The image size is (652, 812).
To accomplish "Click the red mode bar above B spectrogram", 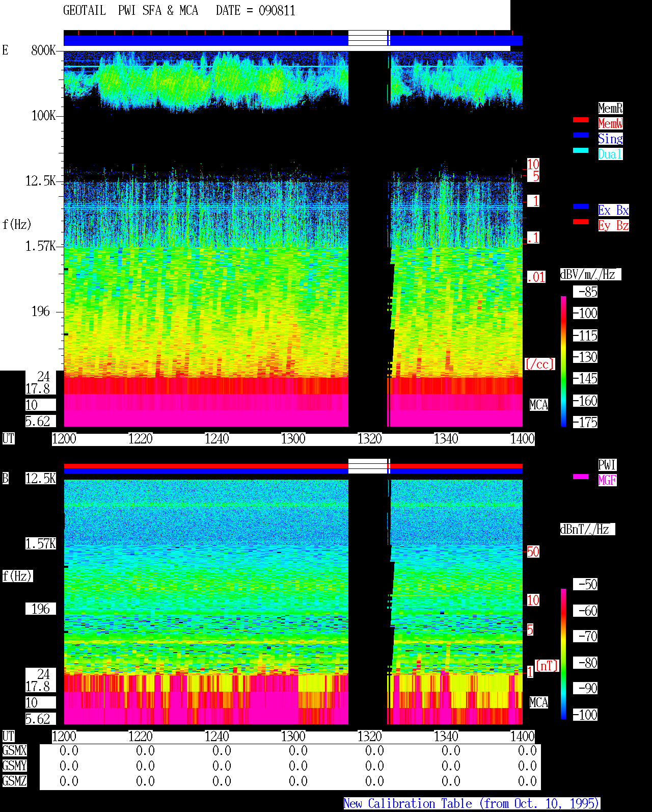I will [293, 466].
